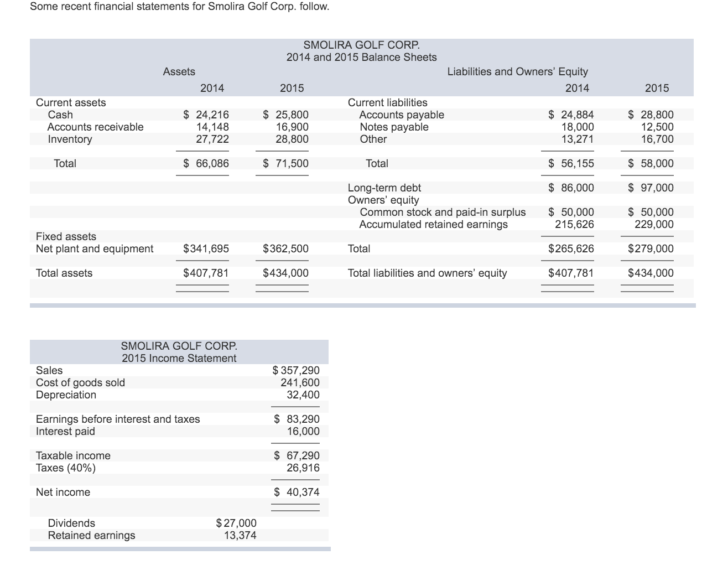This screenshot has height=570, width=728.
Task: Click the 'Earnings before interest and taxes' label
Action: pyautogui.click(x=118, y=419)
